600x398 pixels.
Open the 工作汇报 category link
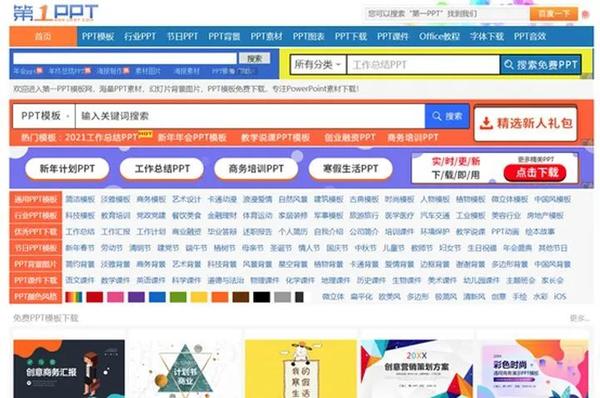click(x=116, y=232)
